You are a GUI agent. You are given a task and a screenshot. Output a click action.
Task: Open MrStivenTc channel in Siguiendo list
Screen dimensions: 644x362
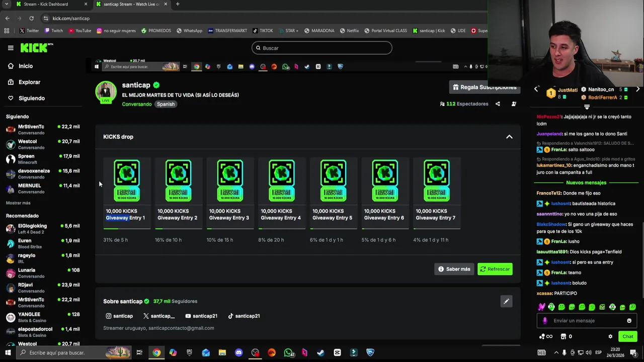[x=43, y=130]
